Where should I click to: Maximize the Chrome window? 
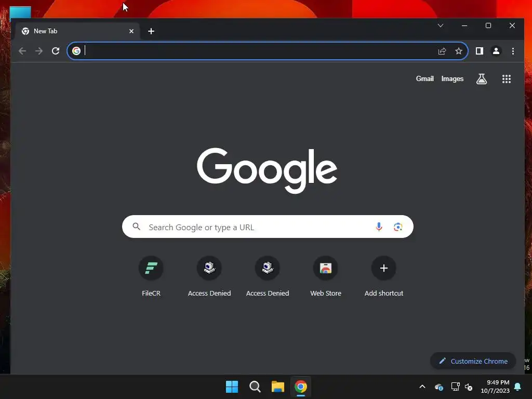click(x=488, y=25)
